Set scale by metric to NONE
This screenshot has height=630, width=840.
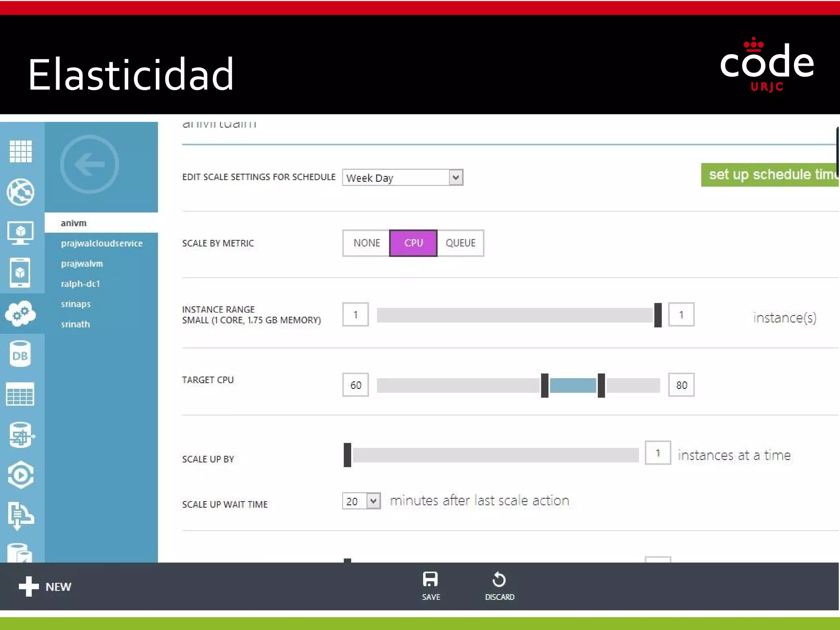pyautogui.click(x=366, y=243)
